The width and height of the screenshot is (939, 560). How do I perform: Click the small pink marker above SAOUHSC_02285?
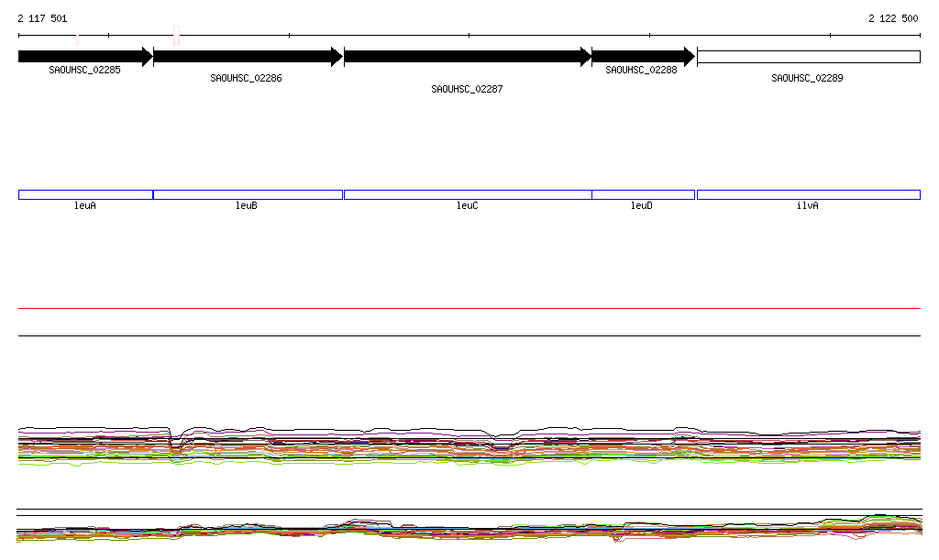click(78, 38)
